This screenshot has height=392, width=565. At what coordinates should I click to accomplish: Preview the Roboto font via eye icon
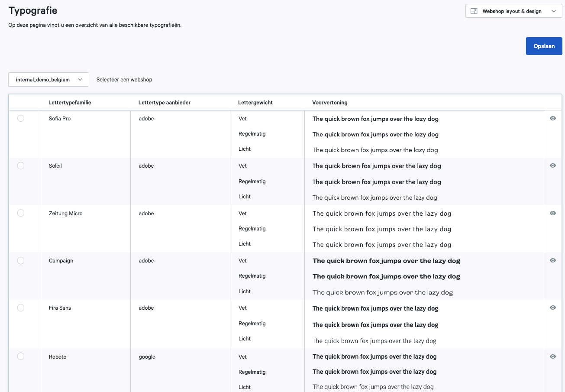pyautogui.click(x=553, y=356)
